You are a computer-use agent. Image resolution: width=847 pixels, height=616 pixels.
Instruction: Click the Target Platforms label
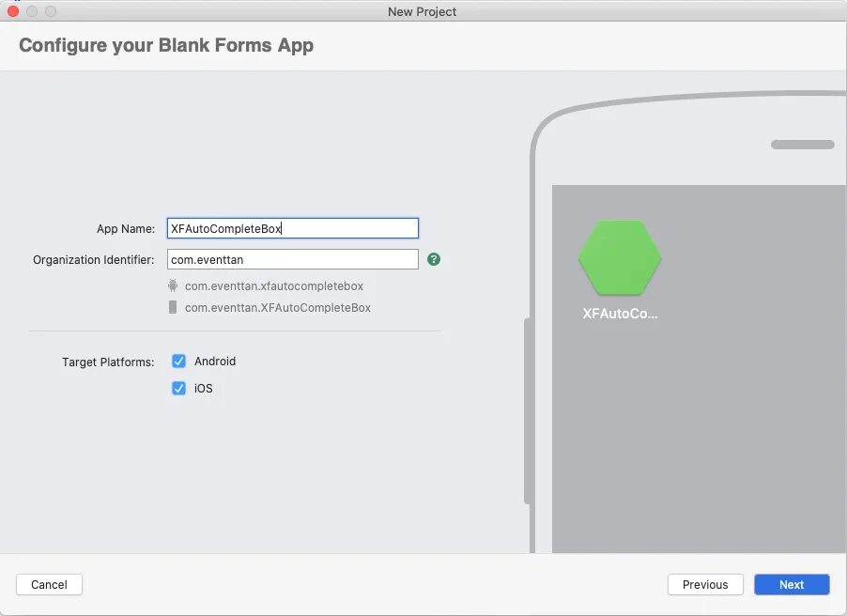point(108,362)
